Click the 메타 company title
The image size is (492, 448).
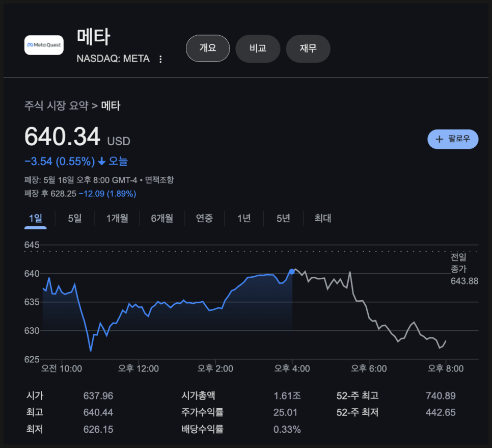point(94,37)
